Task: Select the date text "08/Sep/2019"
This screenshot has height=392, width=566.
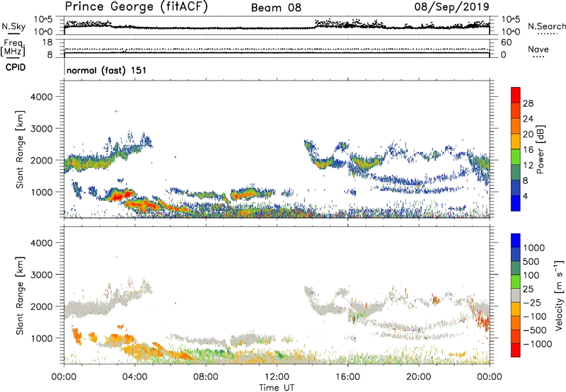Action: (x=451, y=7)
